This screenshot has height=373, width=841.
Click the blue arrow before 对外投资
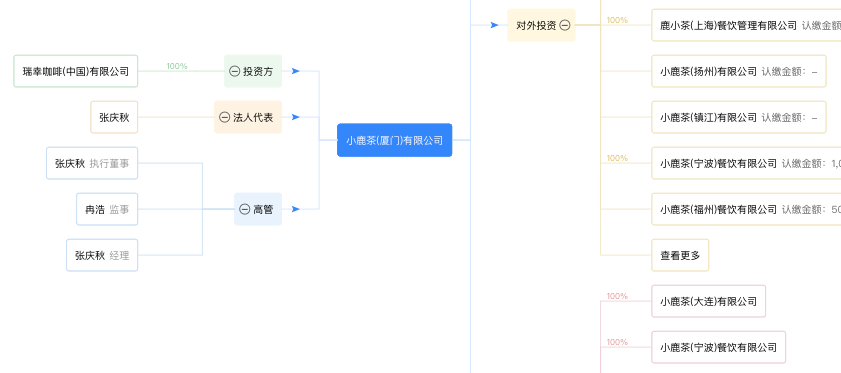[495, 25]
